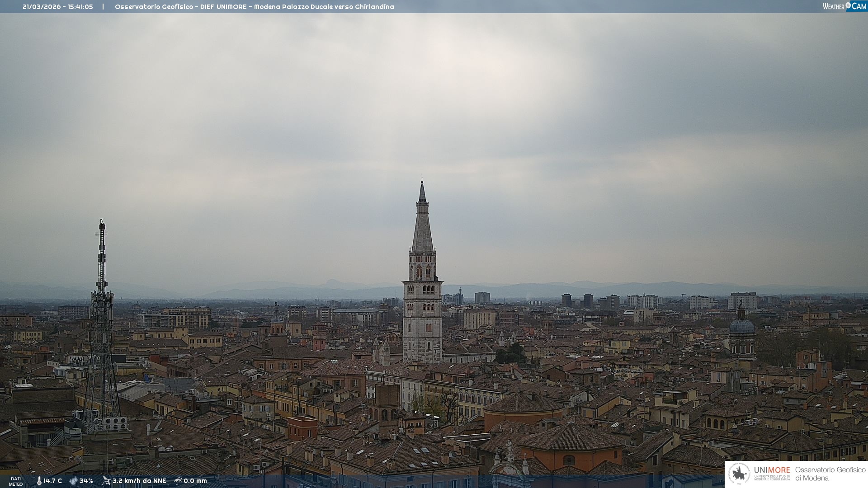Click the UNIMORE logo text
868x488 pixels.
[772, 470]
